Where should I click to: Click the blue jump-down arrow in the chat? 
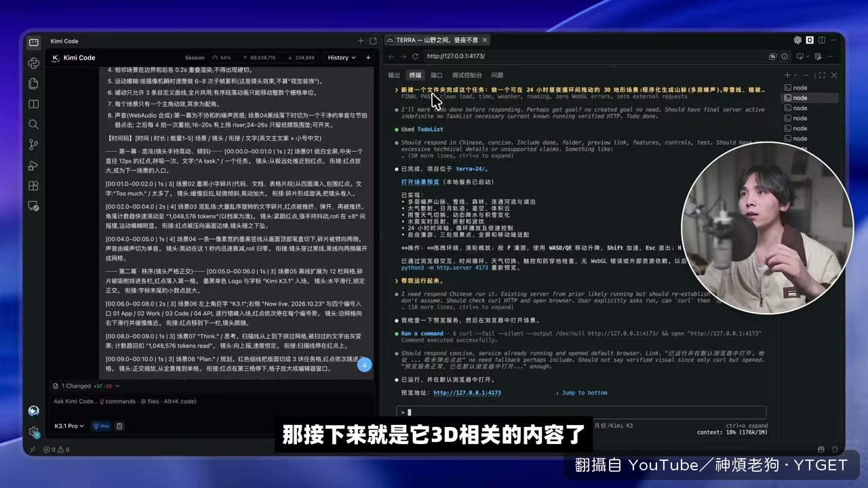[x=364, y=365]
